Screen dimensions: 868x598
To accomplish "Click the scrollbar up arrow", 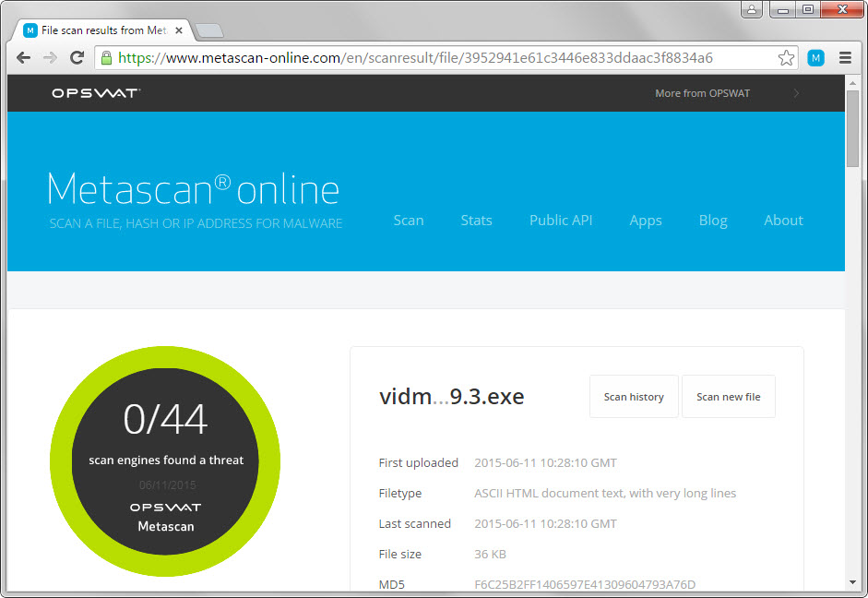I will click(x=852, y=83).
